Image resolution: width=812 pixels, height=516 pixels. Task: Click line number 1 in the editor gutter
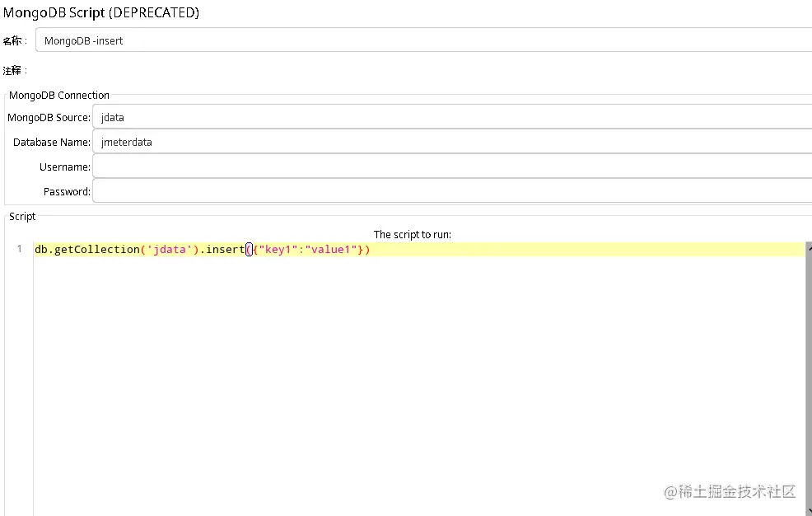[19, 249]
